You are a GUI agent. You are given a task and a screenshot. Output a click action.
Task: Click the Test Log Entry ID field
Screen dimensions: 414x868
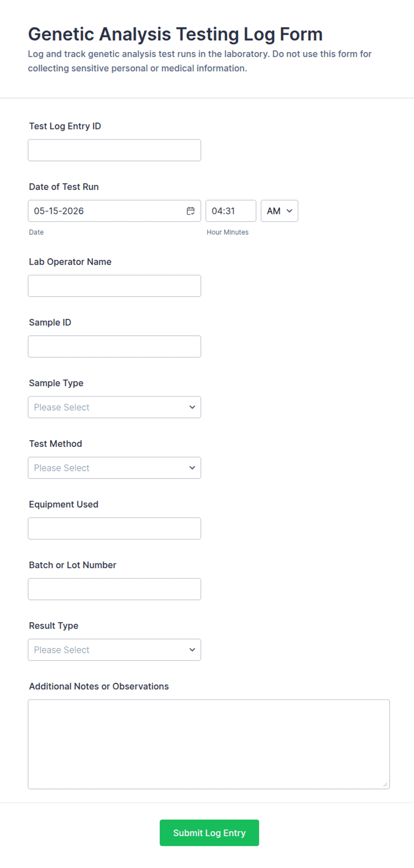click(x=114, y=150)
